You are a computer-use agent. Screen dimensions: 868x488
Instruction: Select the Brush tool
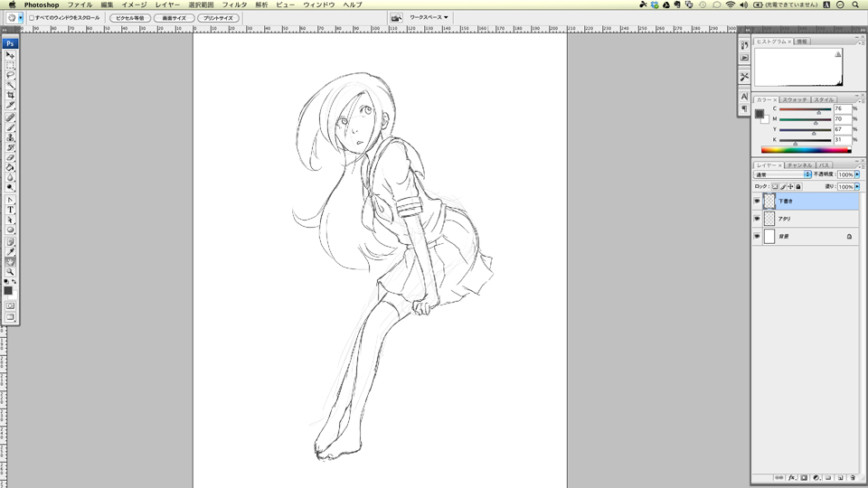10,127
